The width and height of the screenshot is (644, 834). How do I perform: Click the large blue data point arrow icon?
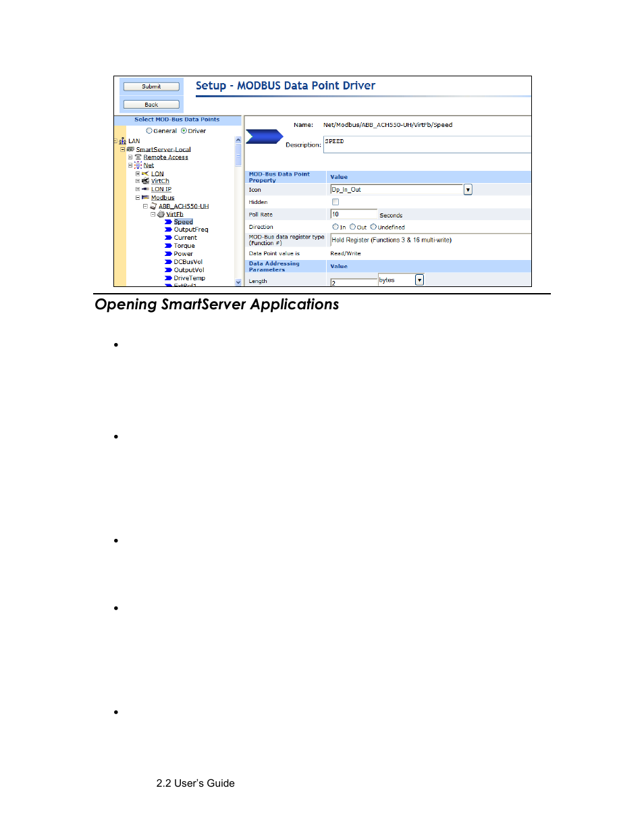click(x=264, y=136)
